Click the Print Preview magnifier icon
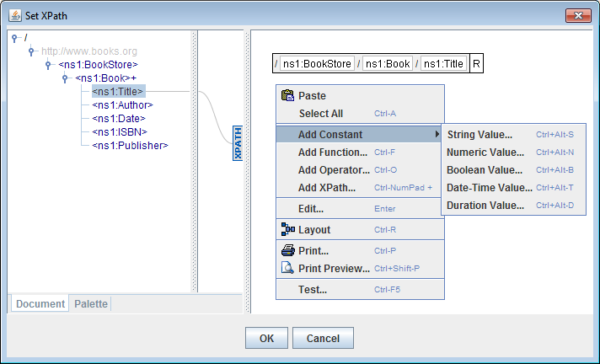This screenshot has width=600, height=364. click(x=287, y=269)
